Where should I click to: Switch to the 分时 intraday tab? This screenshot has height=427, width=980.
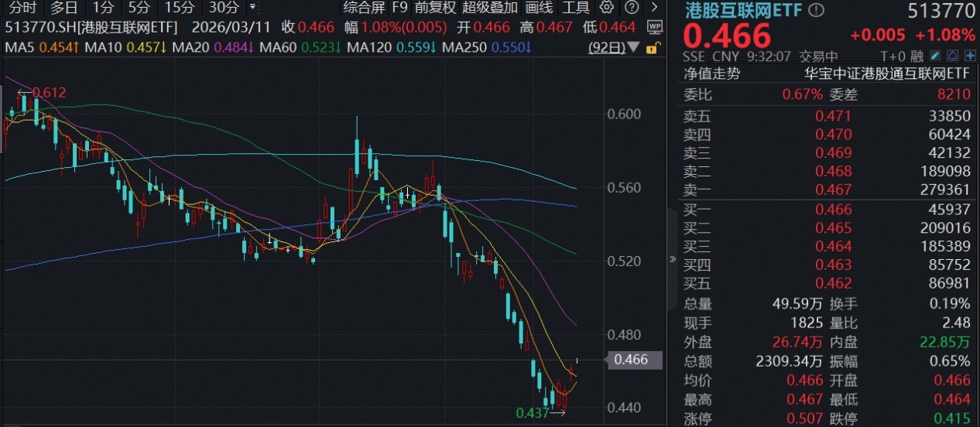click(x=23, y=8)
